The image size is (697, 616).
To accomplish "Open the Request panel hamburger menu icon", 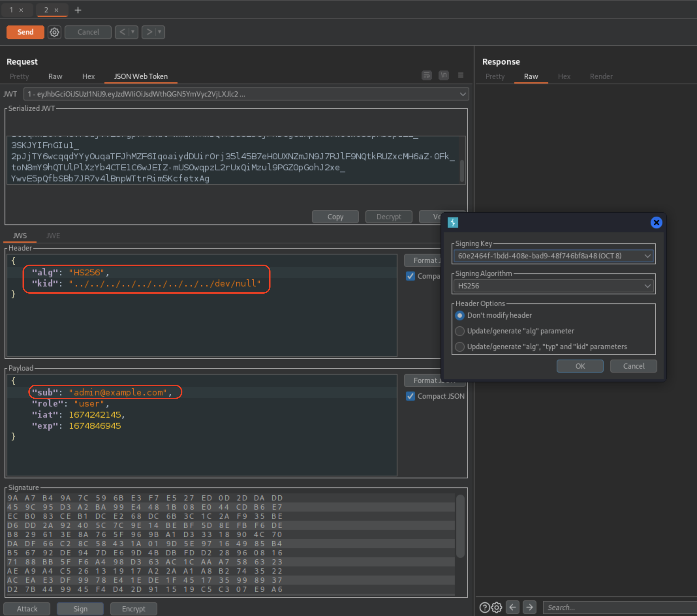I will [461, 75].
